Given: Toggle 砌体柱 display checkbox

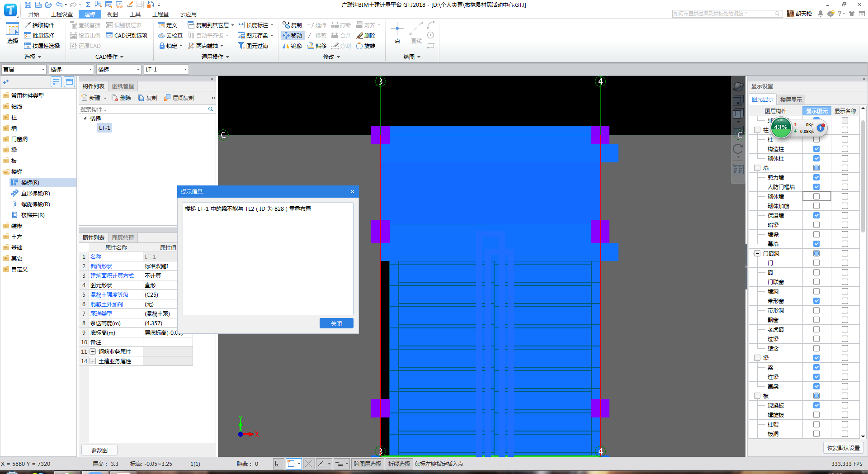Looking at the screenshot, I should 816,158.
